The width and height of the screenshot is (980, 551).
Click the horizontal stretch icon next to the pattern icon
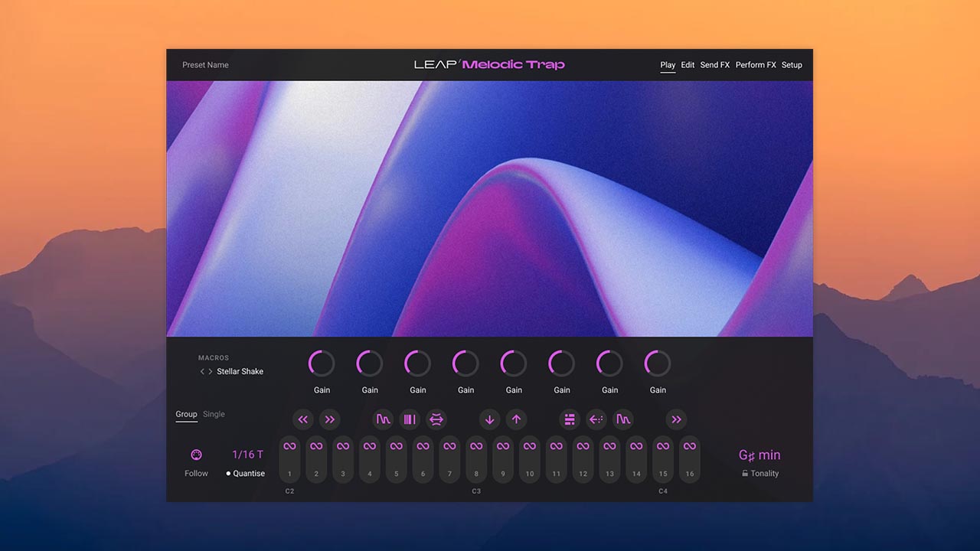pos(436,419)
